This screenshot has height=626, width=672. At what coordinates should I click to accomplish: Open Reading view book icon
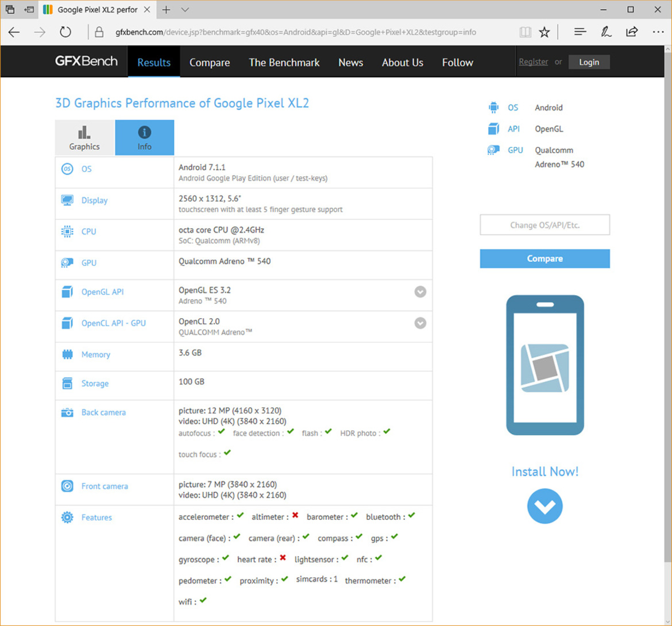pyautogui.click(x=526, y=32)
